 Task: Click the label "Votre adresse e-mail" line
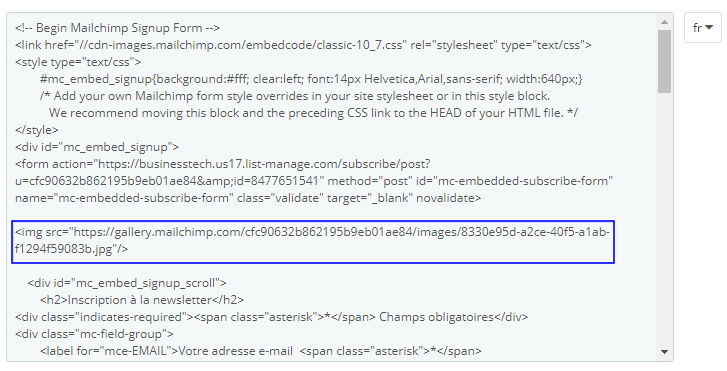tap(261, 351)
